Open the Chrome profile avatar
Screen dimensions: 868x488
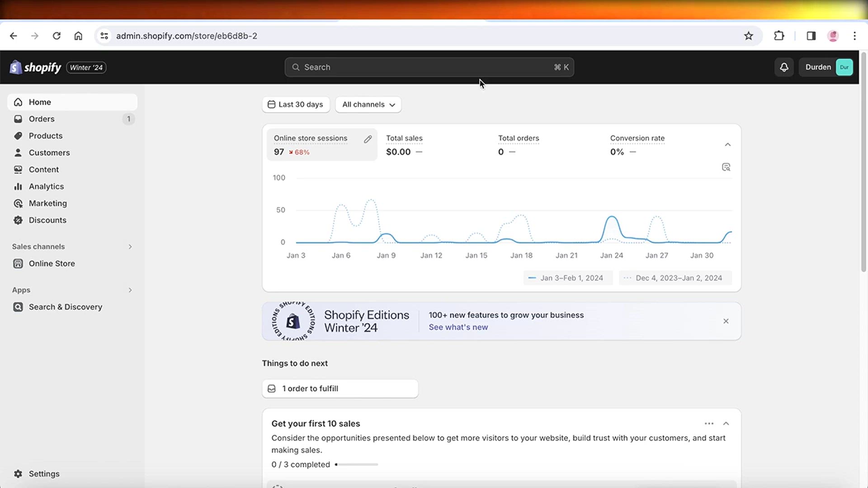[x=833, y=36]
